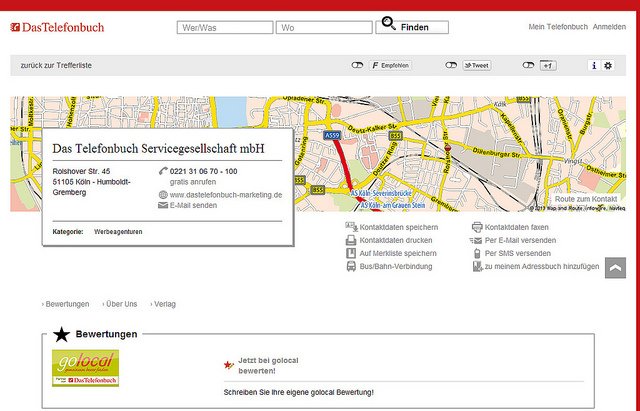Open the info icon in toolbar
This screenshot has width=640, height=411.
(x=594, y=65)
